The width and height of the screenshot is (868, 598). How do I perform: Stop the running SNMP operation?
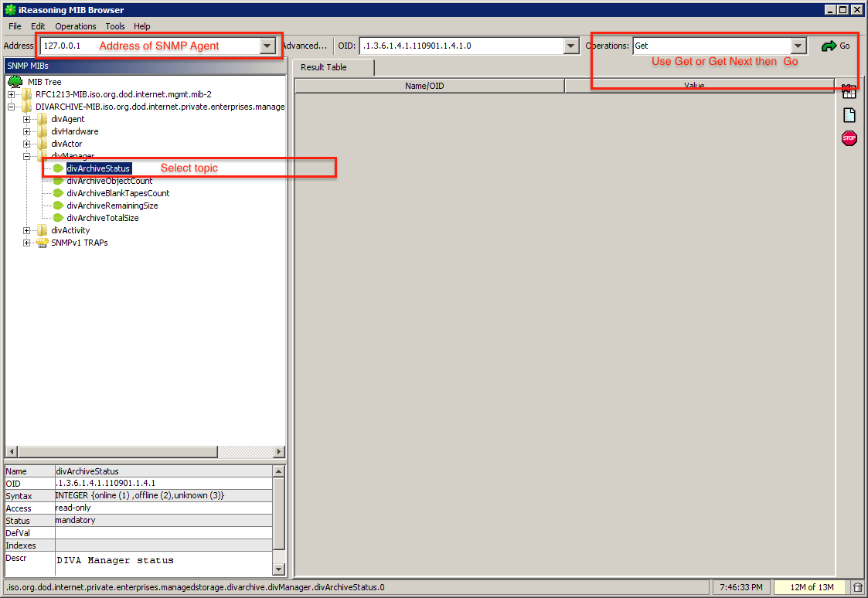[x=849, y=138]
